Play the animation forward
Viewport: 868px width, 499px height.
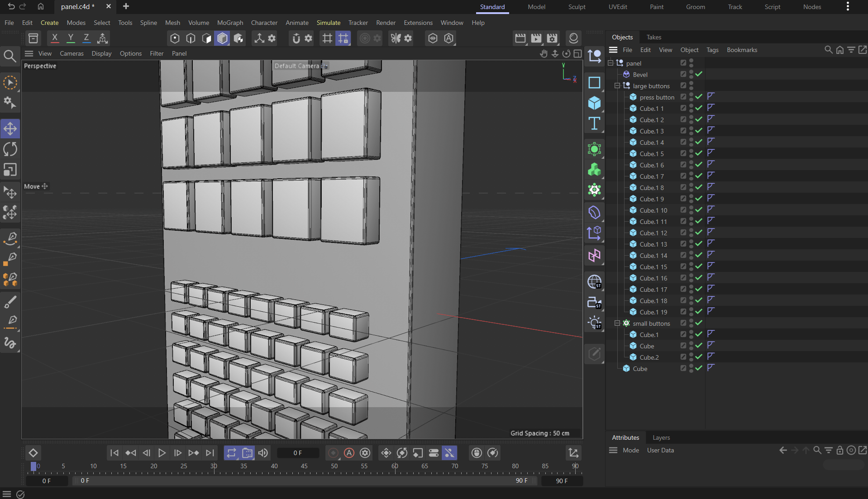coord(162,453)
